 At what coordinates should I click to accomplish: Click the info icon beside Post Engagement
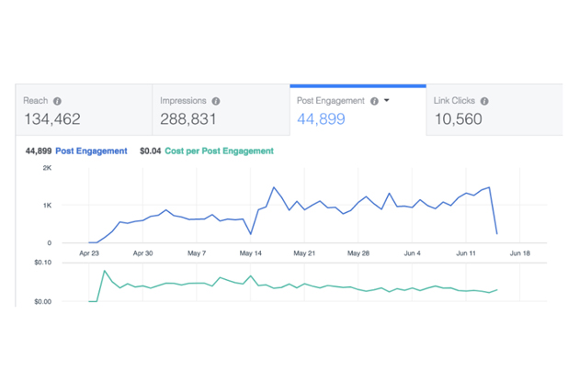[x=374, y=101]
